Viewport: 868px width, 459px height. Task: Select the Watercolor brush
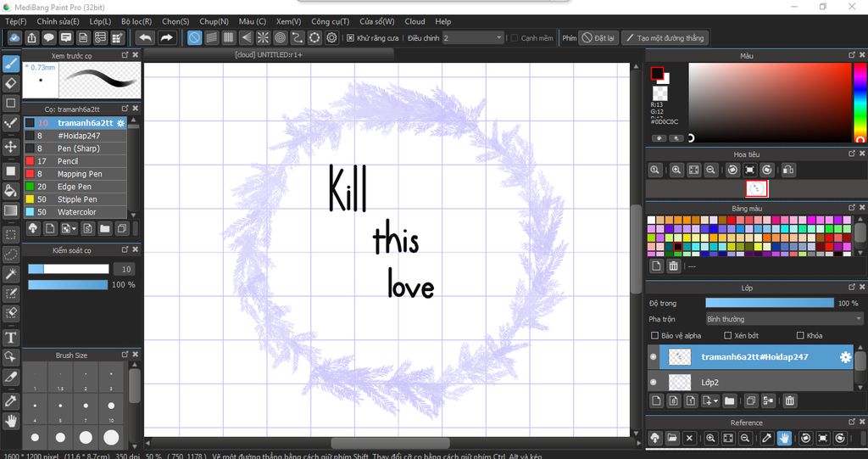point(75,212)
